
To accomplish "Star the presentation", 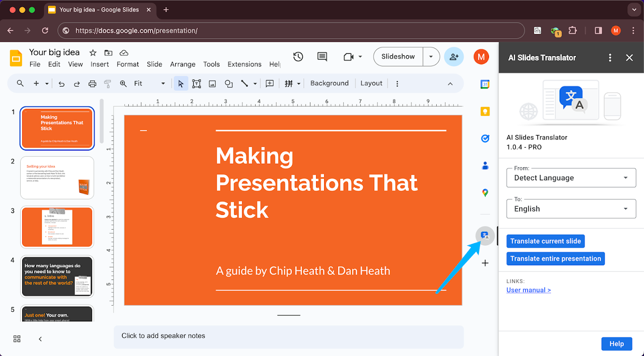I will click(x=93, y=53).
